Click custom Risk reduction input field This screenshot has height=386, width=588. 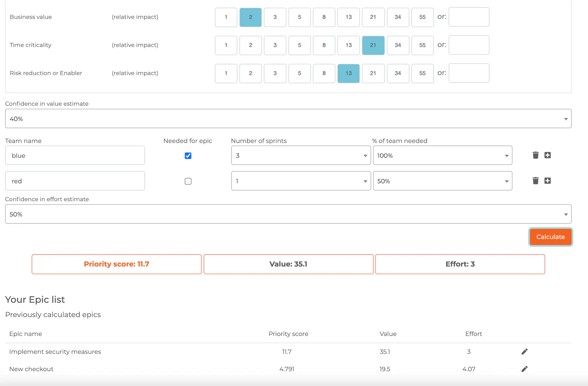click(x=469, y=73)
